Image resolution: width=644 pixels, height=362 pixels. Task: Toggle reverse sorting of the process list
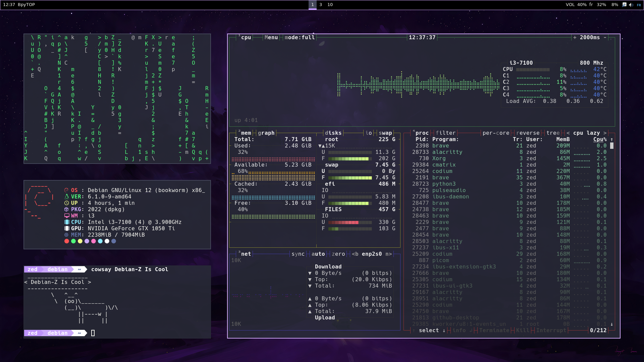[528, 133]
